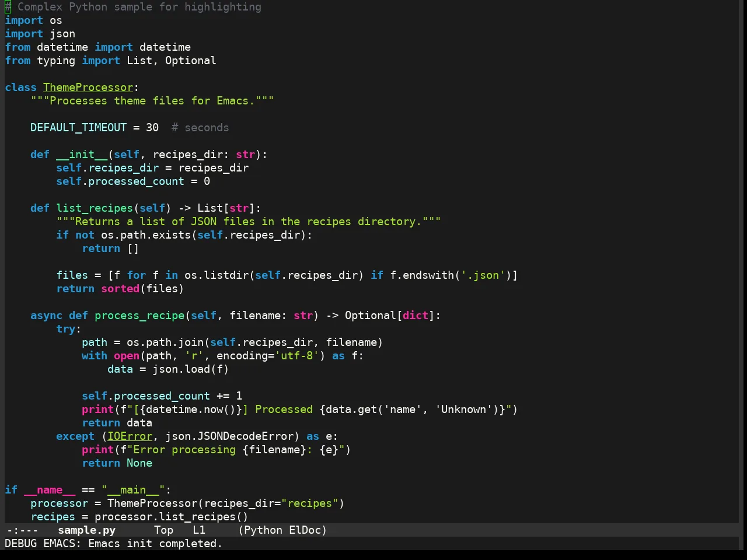
Task: Place cursor on the ThemeProcessor class name
Action: point(88,87)
